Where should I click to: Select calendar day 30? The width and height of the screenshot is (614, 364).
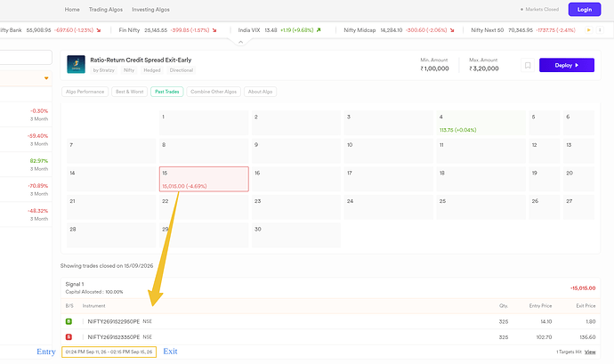(296, 235)
